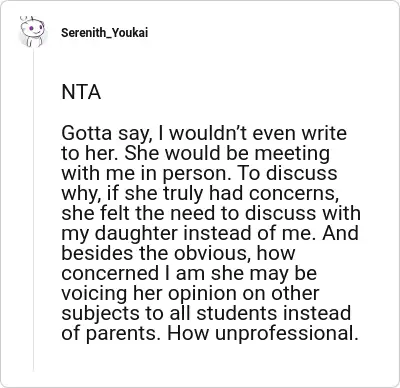Click the word 'students' in the comment

point(237,313)
